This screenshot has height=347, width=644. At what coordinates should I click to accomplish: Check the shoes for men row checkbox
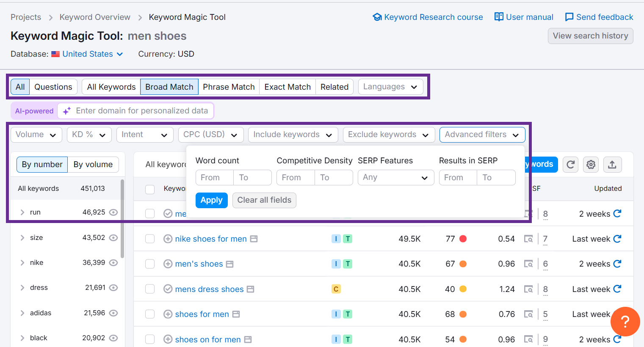click(x=150, y=314)
